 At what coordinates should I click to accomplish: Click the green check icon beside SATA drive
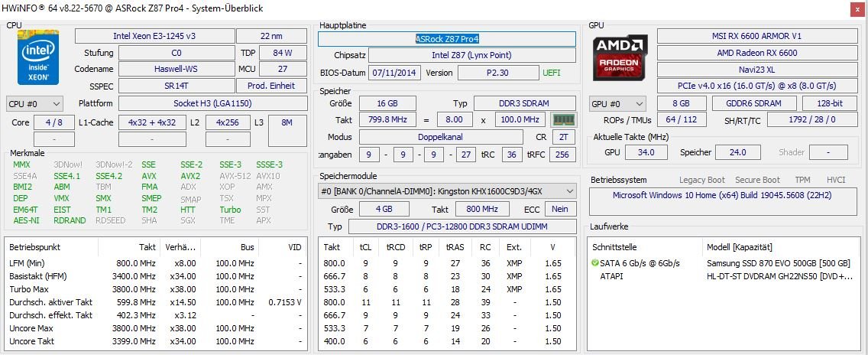click(595, 263)
